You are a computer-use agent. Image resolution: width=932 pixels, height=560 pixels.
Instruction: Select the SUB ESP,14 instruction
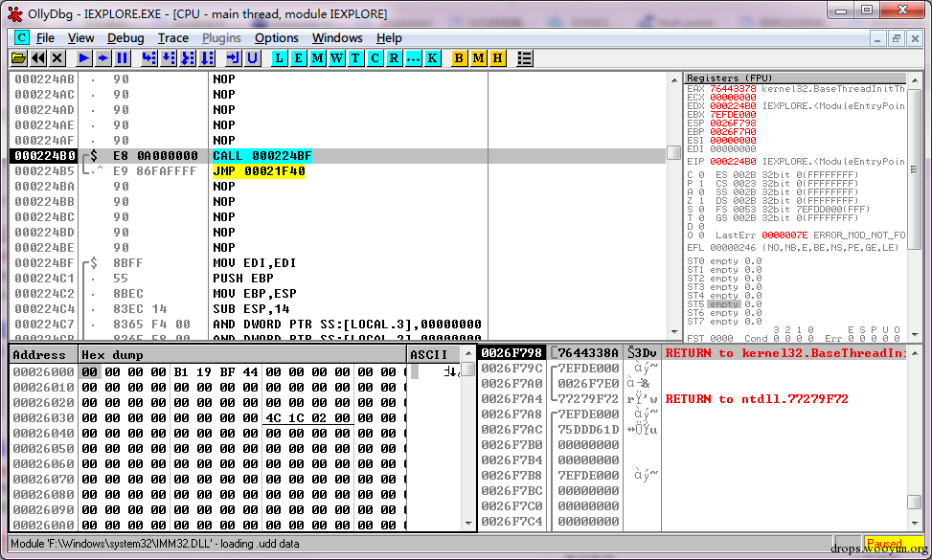coord(251,309)
